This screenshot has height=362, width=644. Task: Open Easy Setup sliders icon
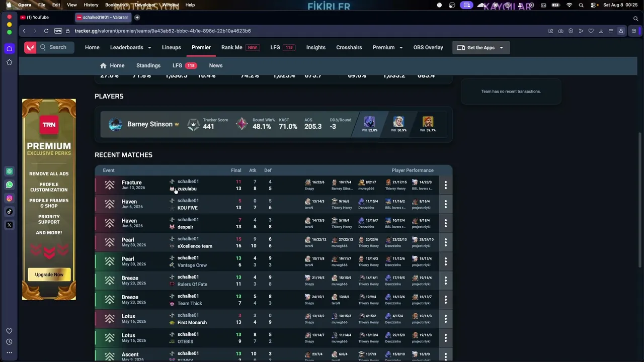point(611,31)
